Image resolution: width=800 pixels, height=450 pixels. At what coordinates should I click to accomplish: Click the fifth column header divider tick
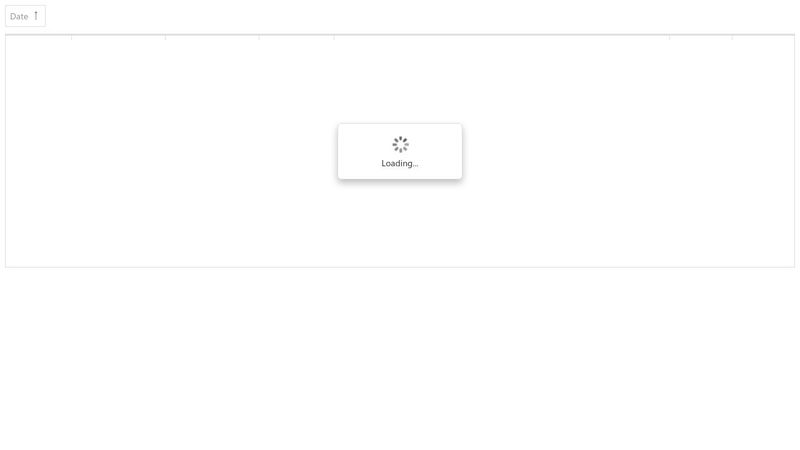(x=669, y=37)
